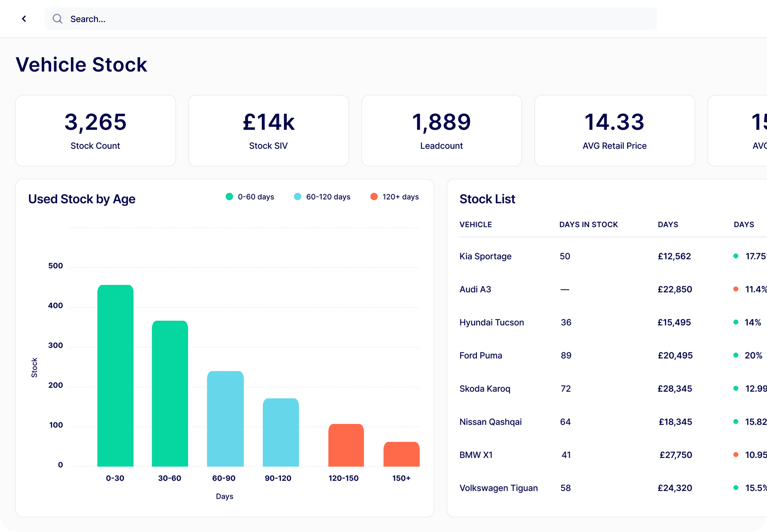Click the orange 150+ days bar
The height and width of the screenshot is (532, 767).
[x=402, y=454]
